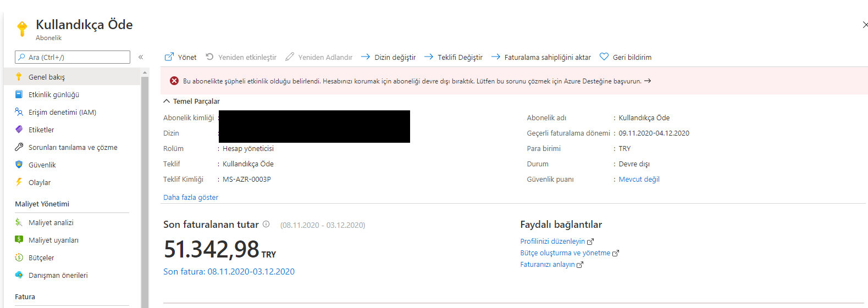Screen dimensions: 868x308
Task: Click the Yeniden etkinleştir refresh icon
Action: tap(209, 57)
